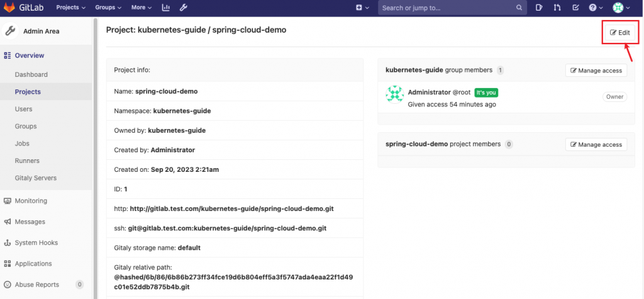Click the sidebar vertical scrollbar

click(96, 158)
